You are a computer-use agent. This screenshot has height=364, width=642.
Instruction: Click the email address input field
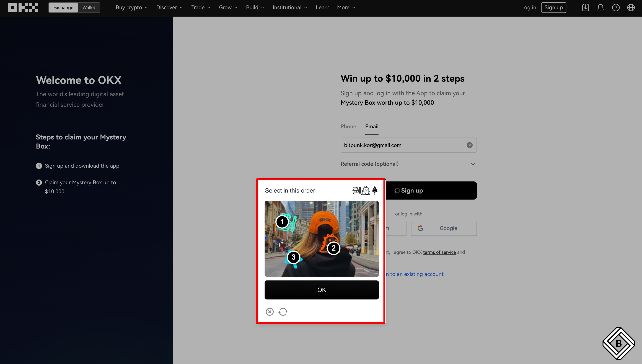(403, 145)
